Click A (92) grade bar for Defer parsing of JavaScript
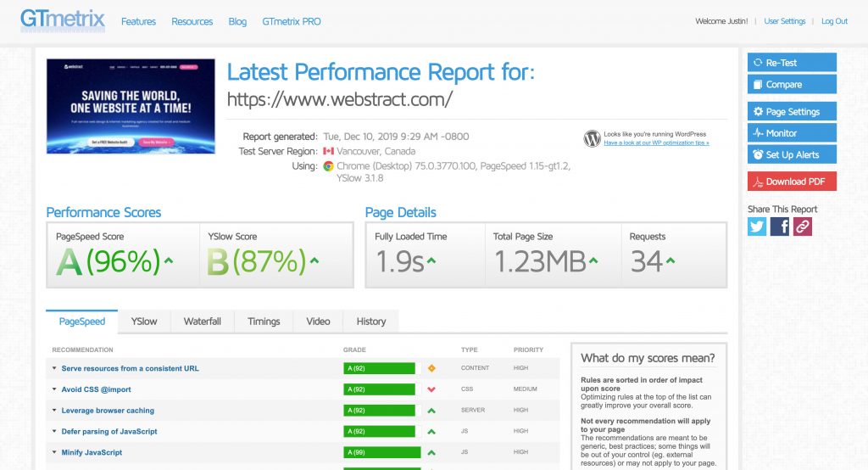 click(x=379, y=431)
